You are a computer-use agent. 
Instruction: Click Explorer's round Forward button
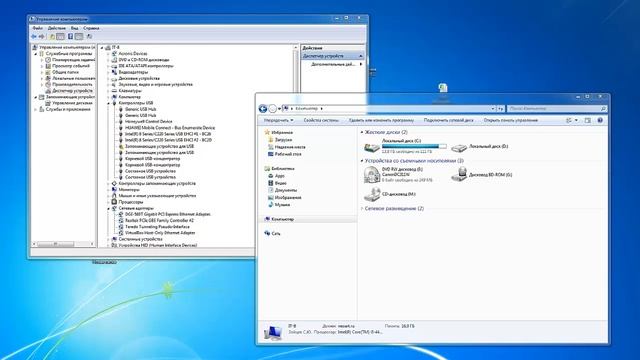pyautogui.click(x=273, y=109)
